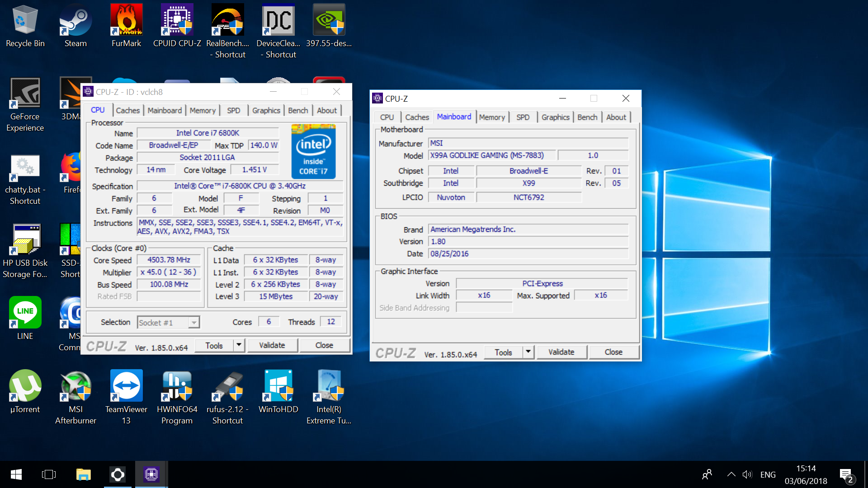Select CPU tab in right CPU-Z window

point(387,117)
